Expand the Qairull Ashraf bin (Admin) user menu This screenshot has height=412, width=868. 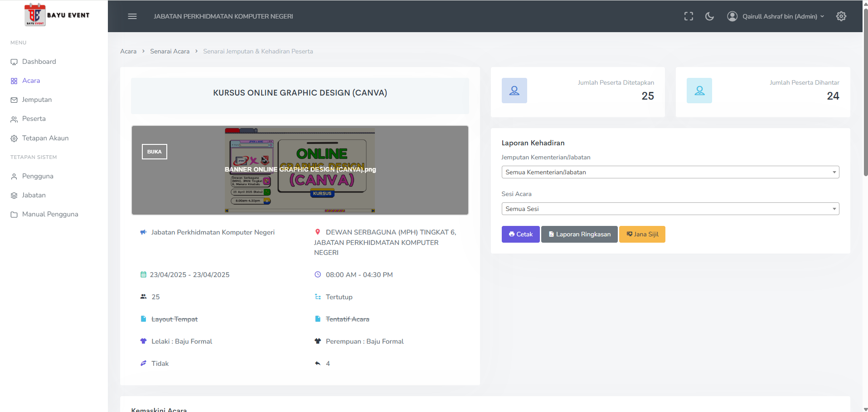pyautogui.click(x=776, y=16)
